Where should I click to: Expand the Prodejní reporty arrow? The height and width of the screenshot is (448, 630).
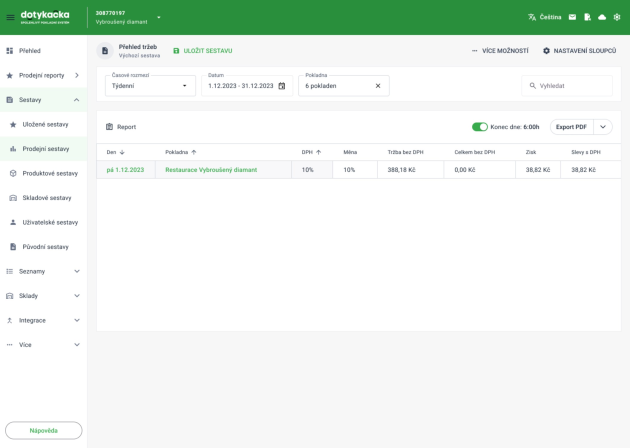77,75
